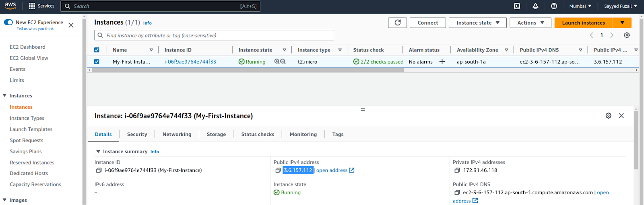Open the Actions dropdown

(530, 23)
